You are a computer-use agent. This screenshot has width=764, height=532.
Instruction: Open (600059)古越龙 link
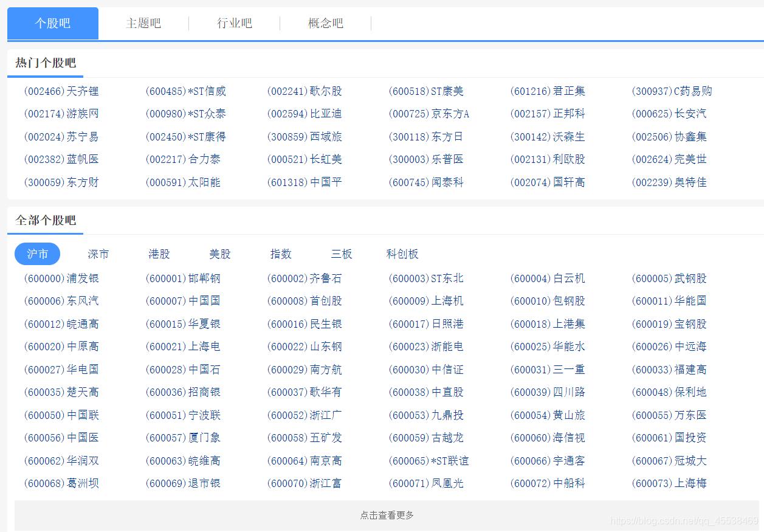pos(426,438)
